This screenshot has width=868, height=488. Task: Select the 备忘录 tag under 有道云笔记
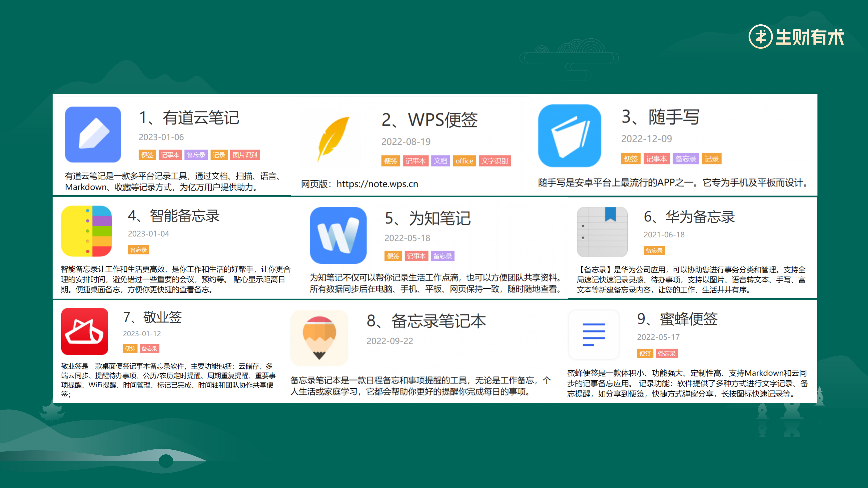pos(196,155)
